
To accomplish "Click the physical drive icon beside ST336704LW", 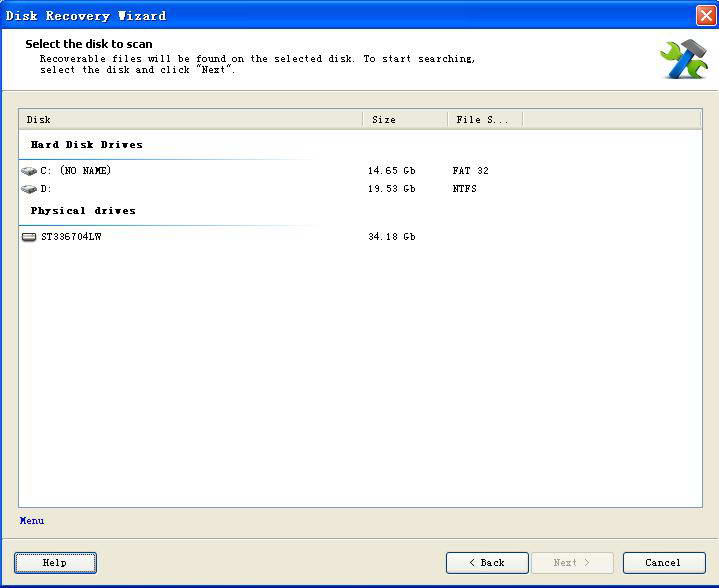I will tap(29, 237).
